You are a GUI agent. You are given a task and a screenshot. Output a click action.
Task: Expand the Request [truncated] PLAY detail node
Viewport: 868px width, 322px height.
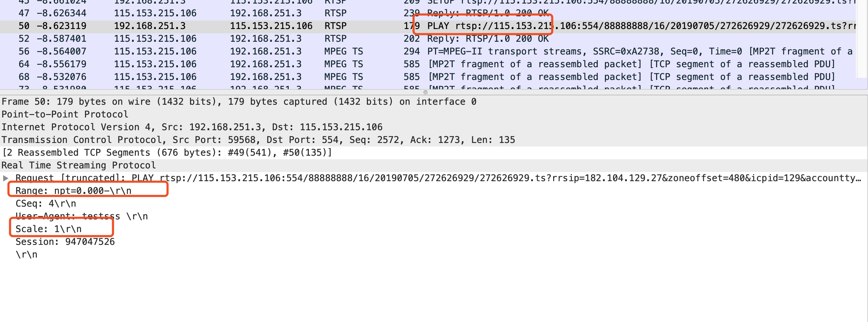click(x=5, y=178)
